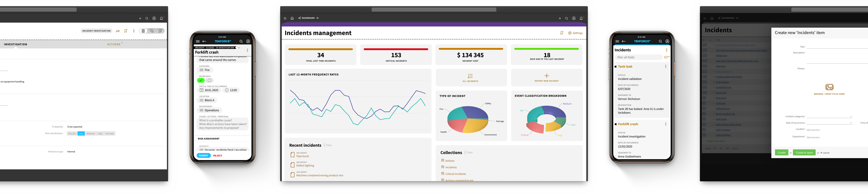Select the Low risk classification
This screenshot has width=868, height=194.
coord(81,133)
